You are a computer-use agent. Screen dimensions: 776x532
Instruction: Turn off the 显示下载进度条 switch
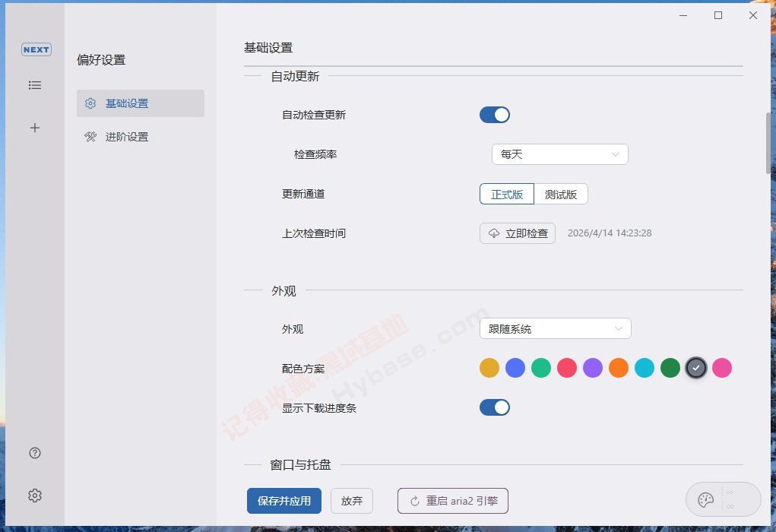495,407
